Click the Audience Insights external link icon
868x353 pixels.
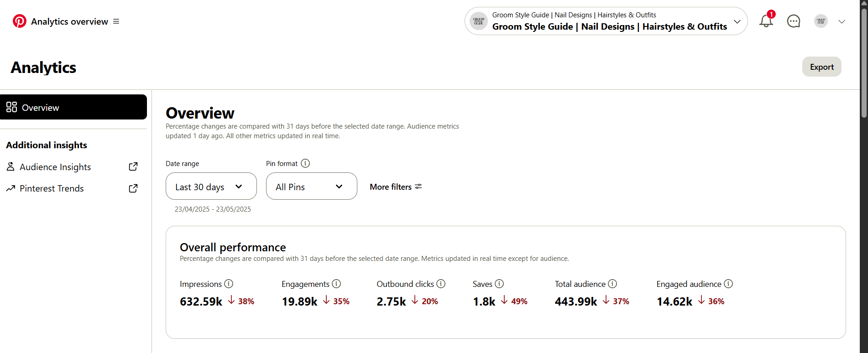point(133,167)
